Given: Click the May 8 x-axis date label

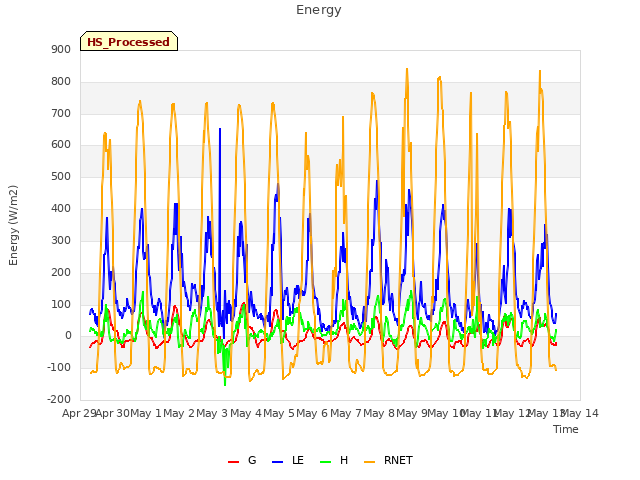Looking at the screenshot, I should 379,413.
